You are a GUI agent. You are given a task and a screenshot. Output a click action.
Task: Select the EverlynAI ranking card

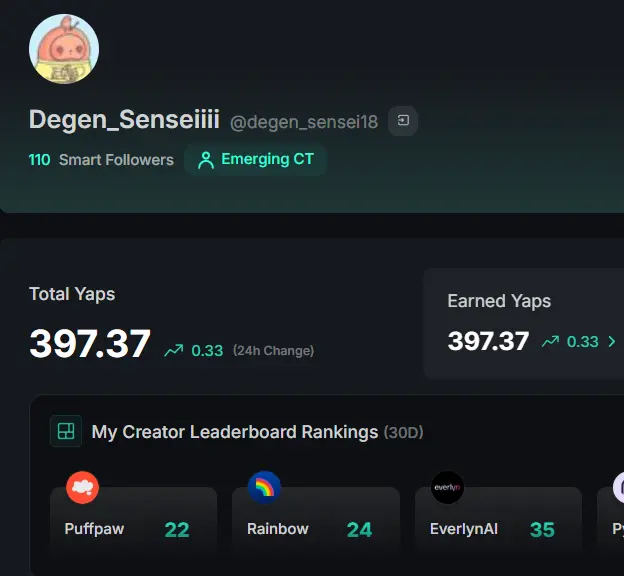point(498,519)
